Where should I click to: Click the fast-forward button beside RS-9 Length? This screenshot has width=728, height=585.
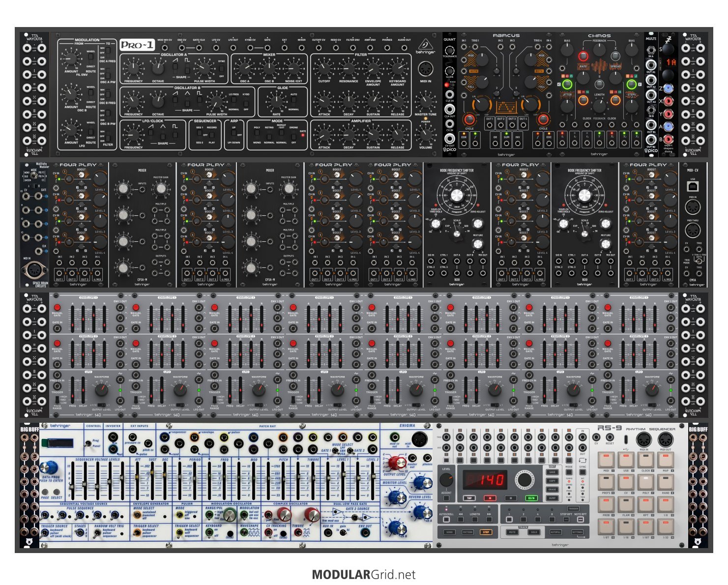pos(489,520)
